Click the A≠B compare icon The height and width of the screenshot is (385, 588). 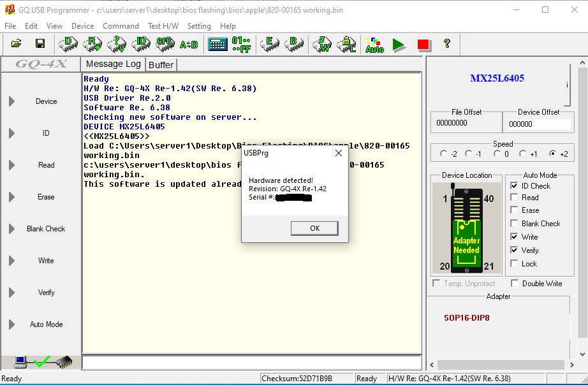189,45
